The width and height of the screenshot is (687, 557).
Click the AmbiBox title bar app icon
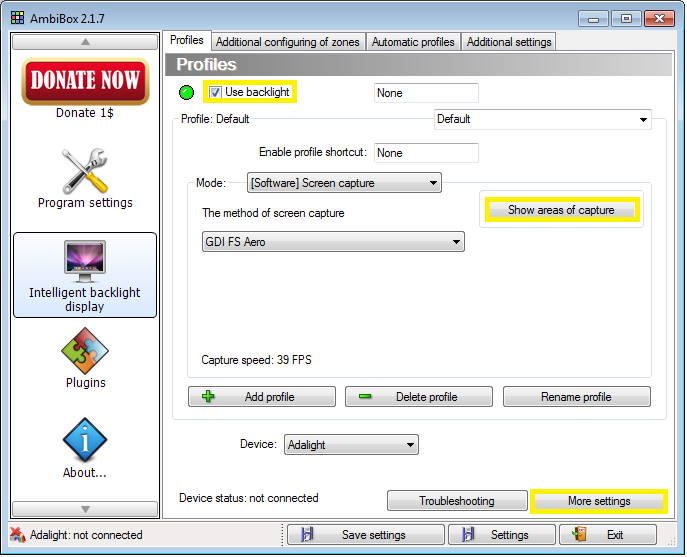tap(18, 18)
